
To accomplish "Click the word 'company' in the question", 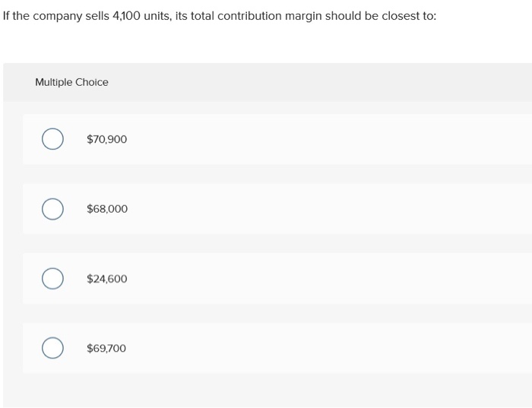I will (57, 17).
